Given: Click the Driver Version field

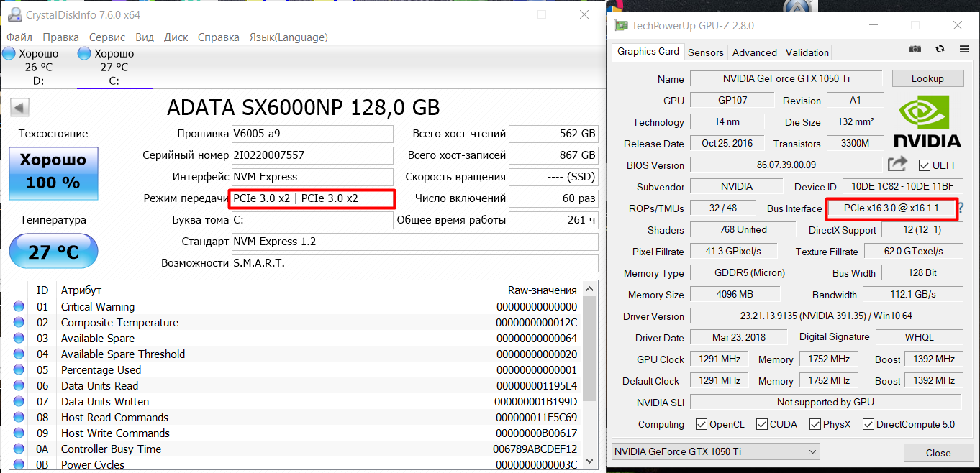Looking at the screenshot, I should click(x=826, y=316).
